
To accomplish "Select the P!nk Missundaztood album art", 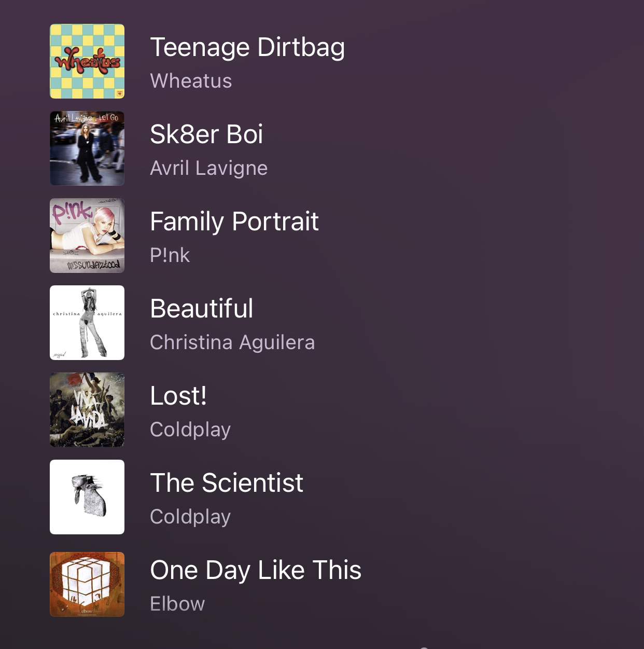I will point(87,236).
